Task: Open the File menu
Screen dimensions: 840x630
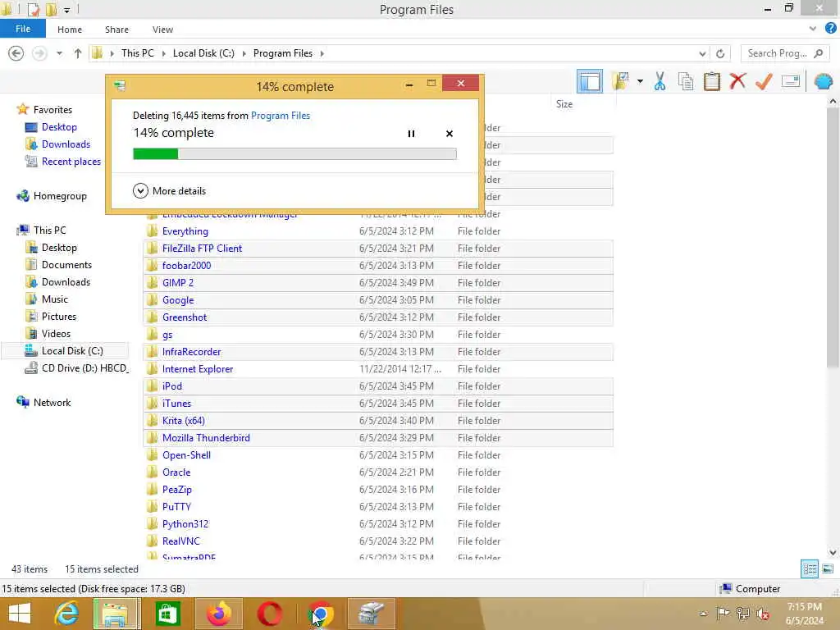Action: tap(23, 29)
